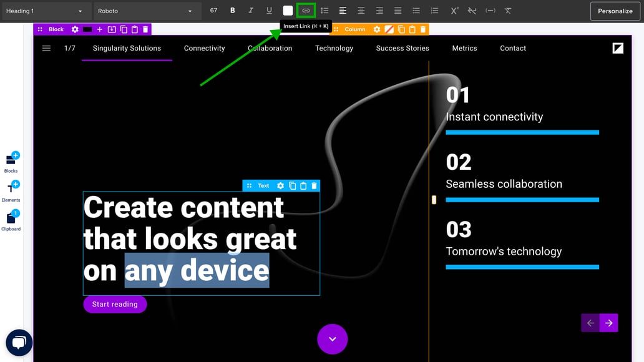The image size is (644, 362).
Task: Click the broken-link (unlink) toolbar icon
Action: click(472, 11)
